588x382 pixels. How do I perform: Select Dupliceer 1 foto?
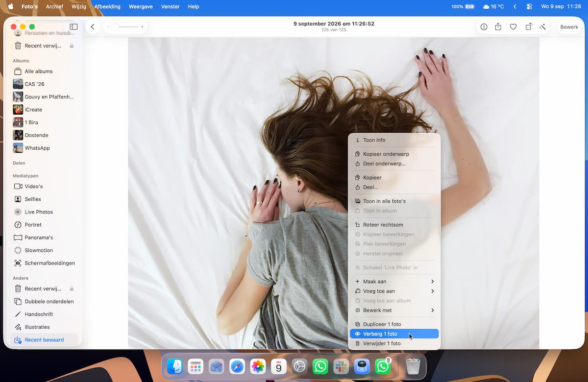point(394,324)
